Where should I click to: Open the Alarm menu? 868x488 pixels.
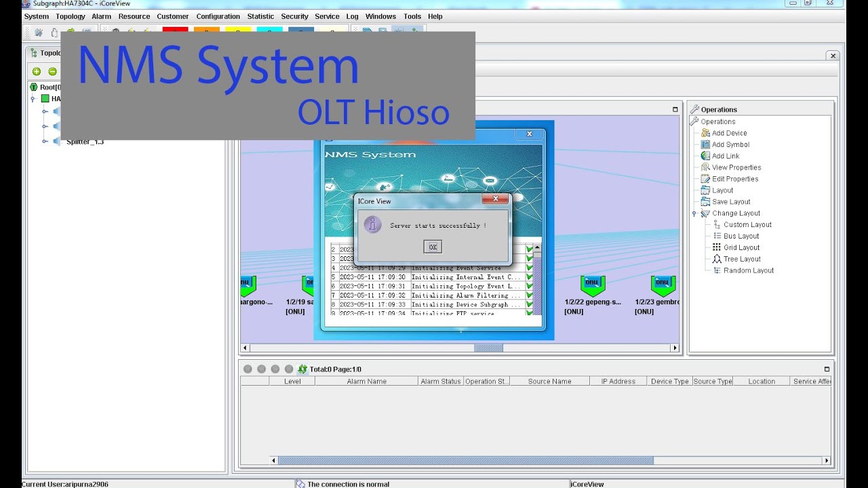click(x=102, y=16)
